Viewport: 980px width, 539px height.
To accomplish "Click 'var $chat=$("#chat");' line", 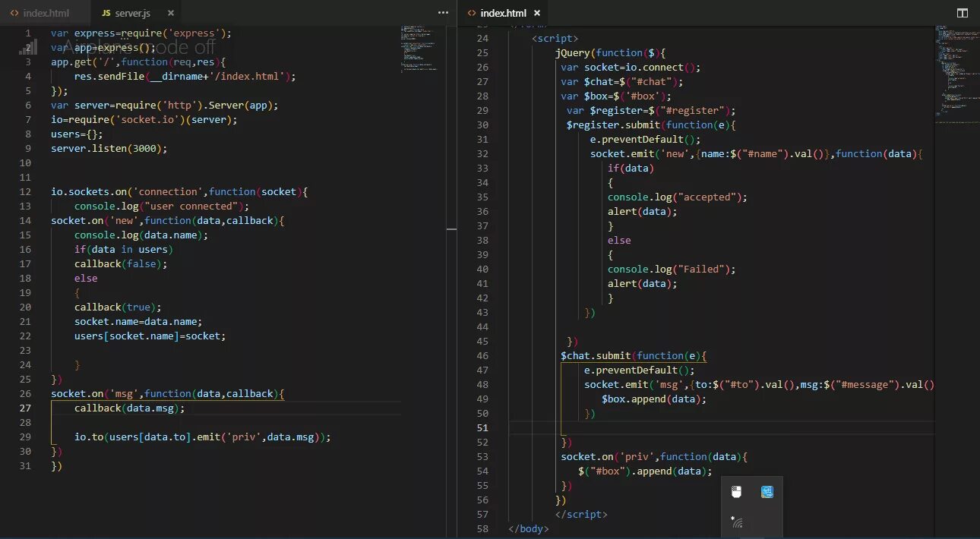I will (622, 81).
